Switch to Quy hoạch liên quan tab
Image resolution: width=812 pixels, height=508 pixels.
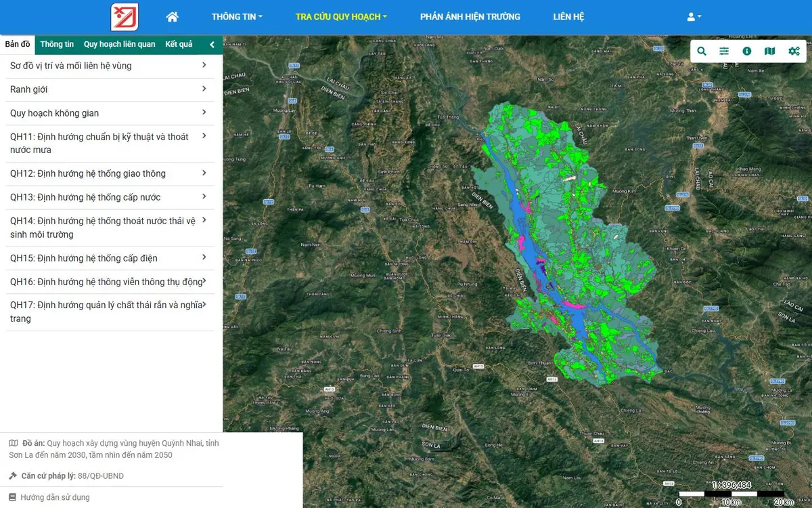click(120, 45)
